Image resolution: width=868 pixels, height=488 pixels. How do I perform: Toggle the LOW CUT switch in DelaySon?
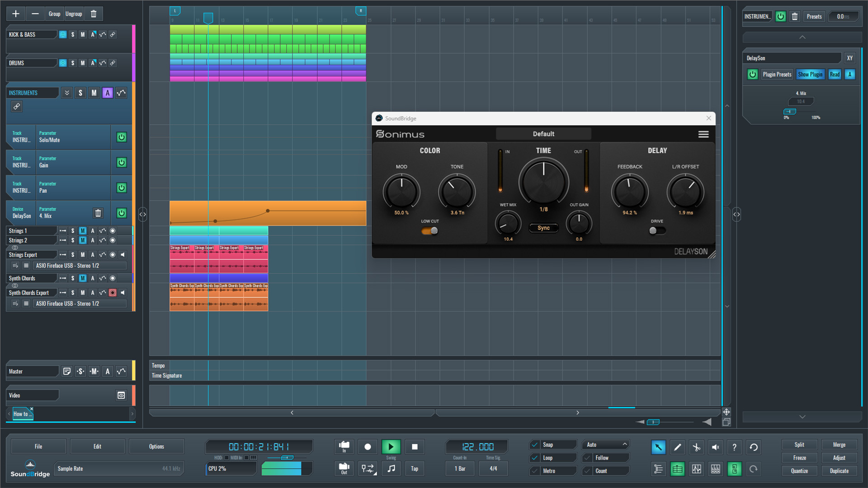point(429,231)
